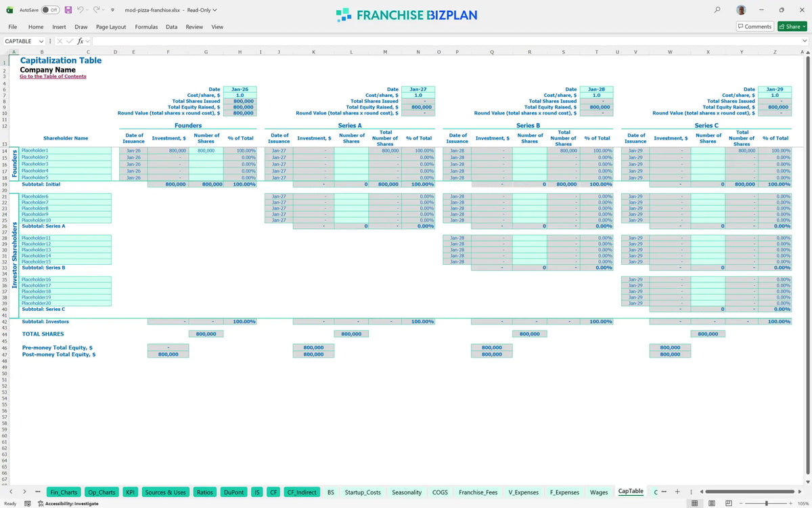The image size is (812, 508).
Task: Click the Save icon in title bar
Action: 68,10
